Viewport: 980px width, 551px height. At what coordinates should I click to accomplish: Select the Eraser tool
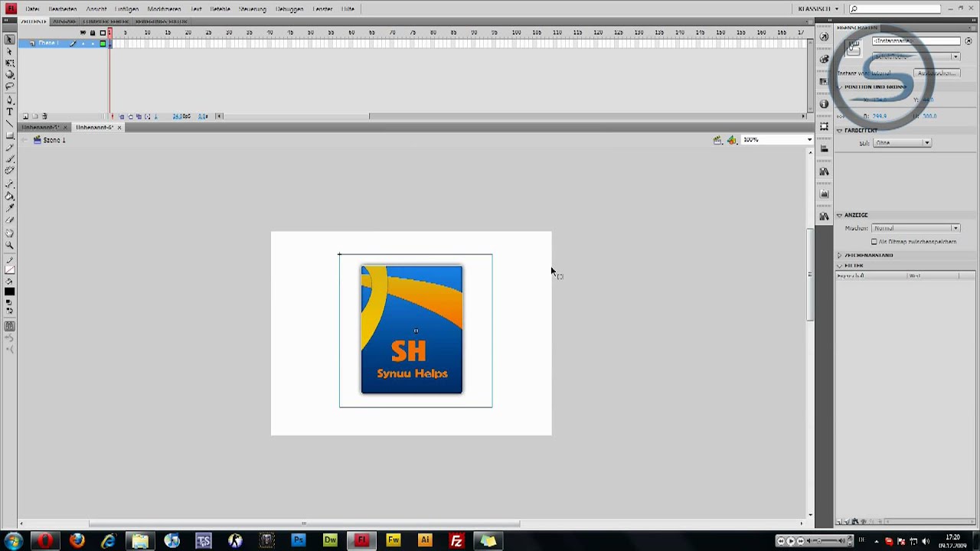pyautogui.click(x=10, y=220)
